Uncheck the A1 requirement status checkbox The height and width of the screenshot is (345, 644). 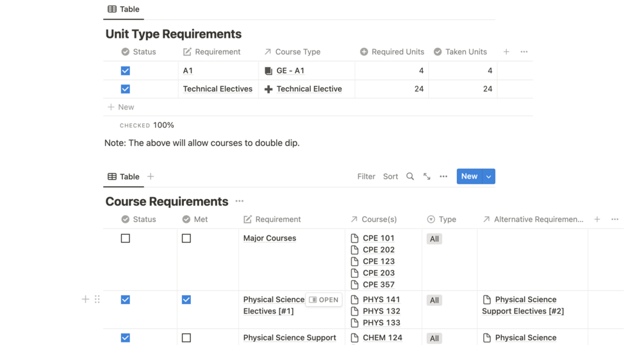pos(126,70)
